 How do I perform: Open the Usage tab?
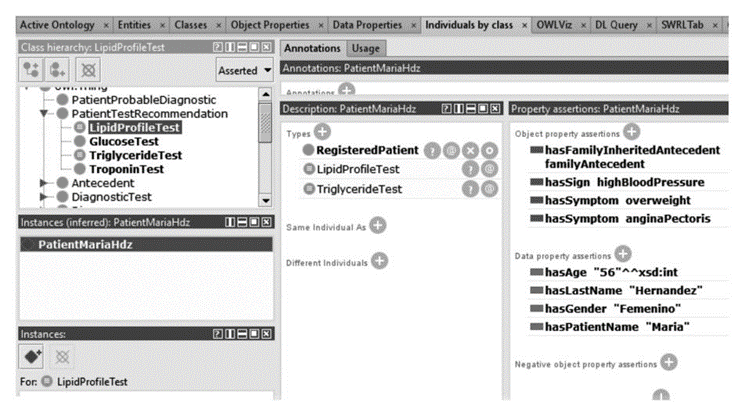point(366,48)
